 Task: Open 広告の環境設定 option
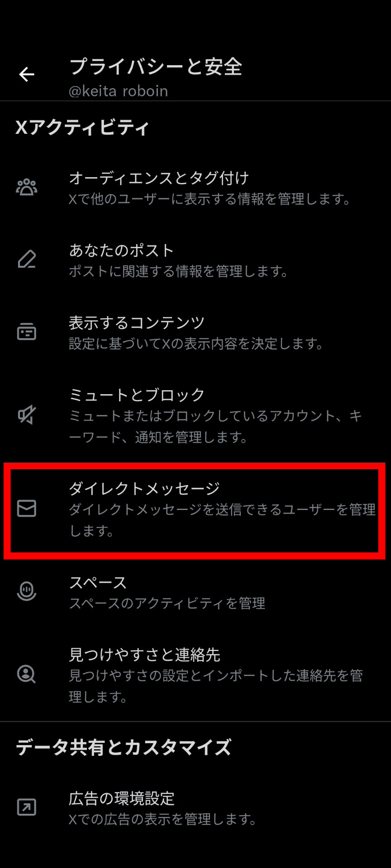coord(195,807)
